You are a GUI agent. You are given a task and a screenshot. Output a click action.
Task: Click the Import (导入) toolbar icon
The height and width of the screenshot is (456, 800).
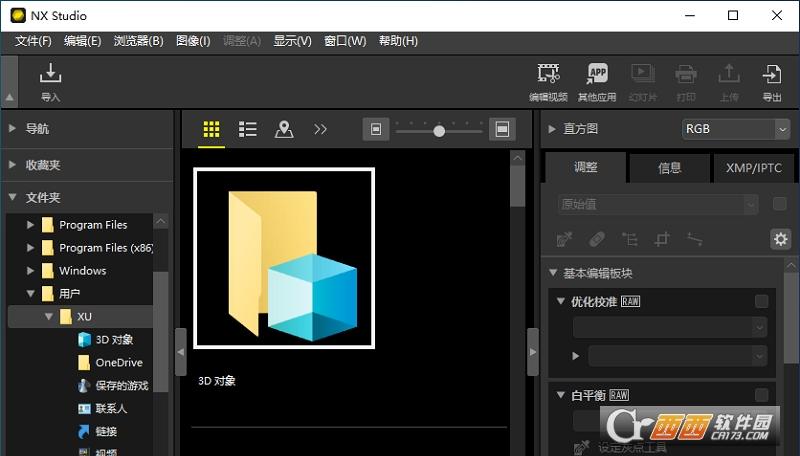tap(51, 82)
